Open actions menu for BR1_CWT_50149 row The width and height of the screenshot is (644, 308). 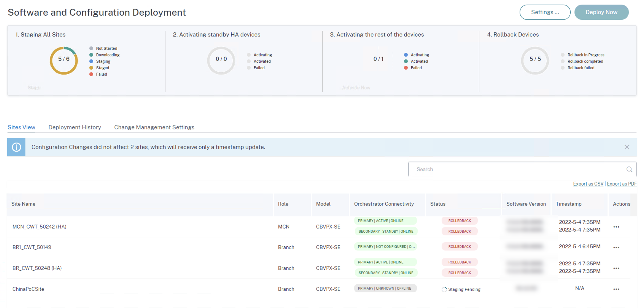(x=616, y=247)
